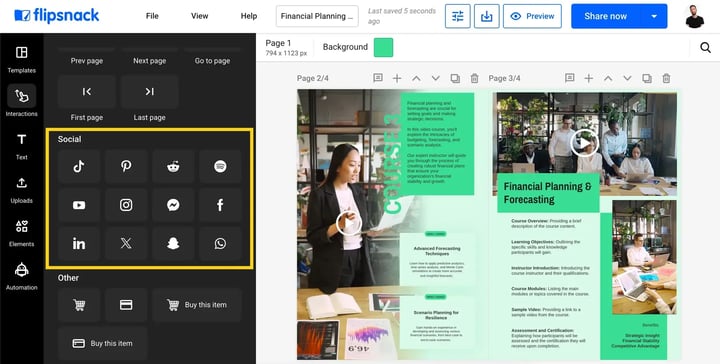Image resolution: width=720 pixels, height=364 pixels.
Task: Open the Text sidebar panel
Action: coord(22,147)
